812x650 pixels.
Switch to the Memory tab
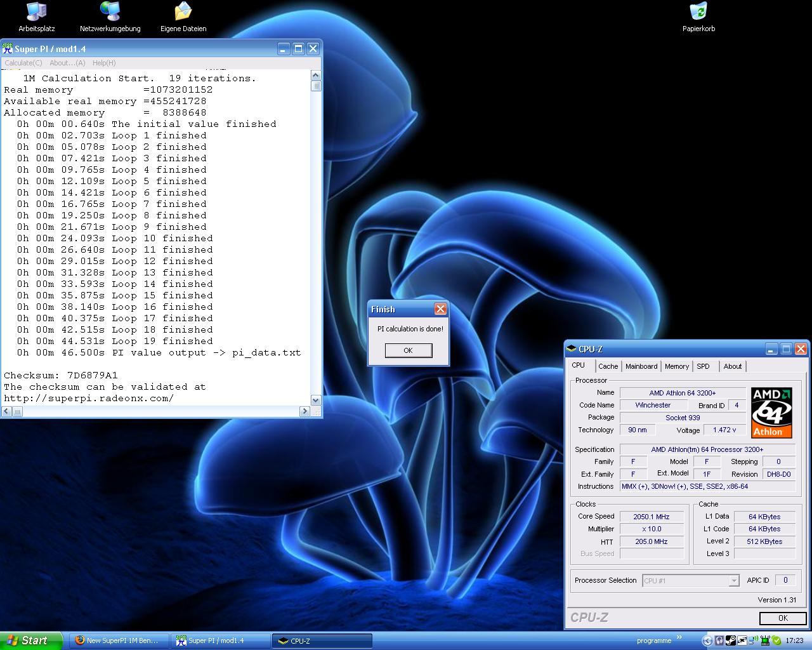[677, 366]
